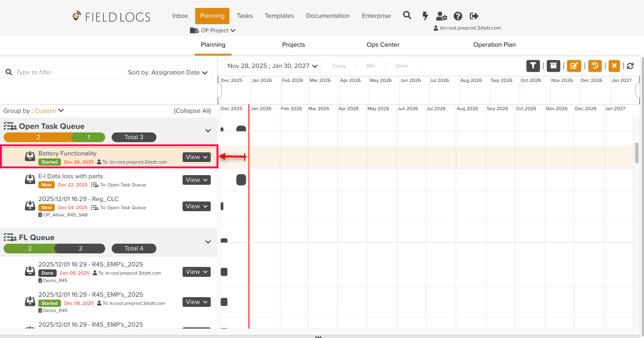Click the help question mark icon
The height and width of the screenshot is (338, 644).
tap(458, 16)
